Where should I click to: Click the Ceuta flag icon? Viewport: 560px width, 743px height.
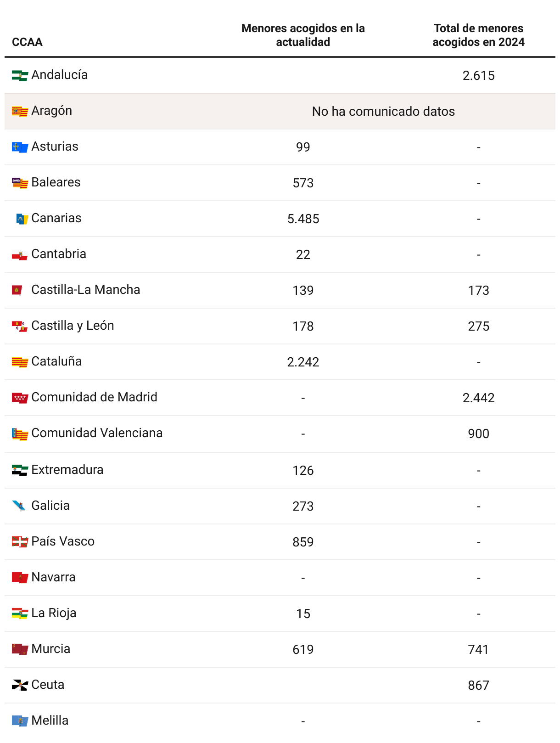(x=20, y=685)
